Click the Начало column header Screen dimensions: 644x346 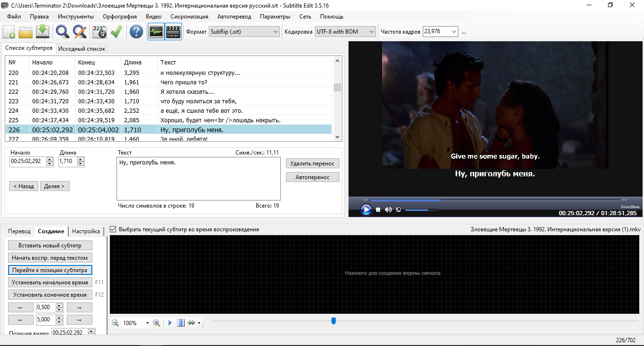click(52, 62)
